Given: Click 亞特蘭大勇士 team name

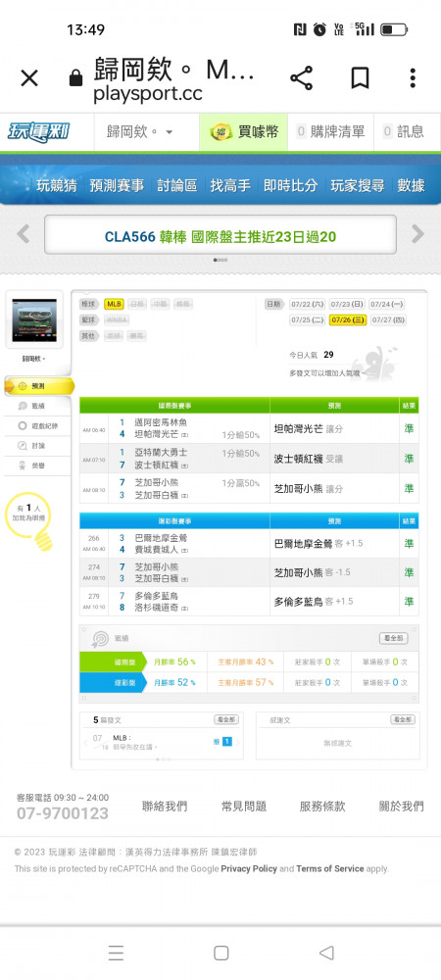Looking at the screenshot, I should (161, 452).
